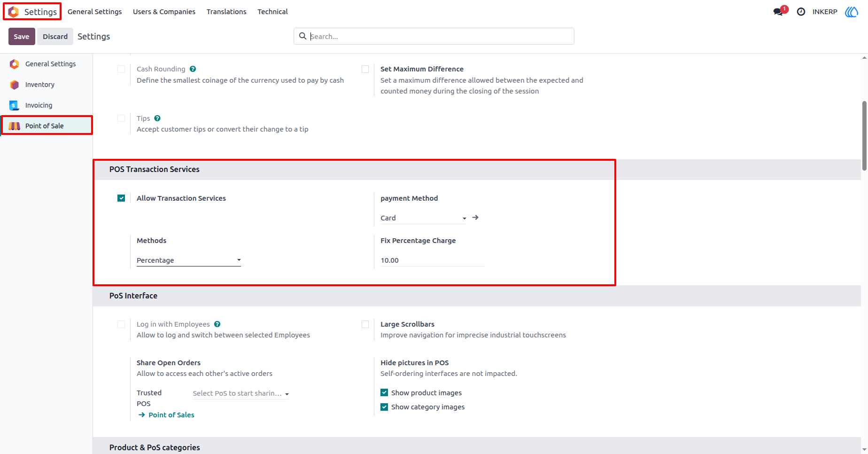This screenshot has width=868, height=454.
Task: Enable the Tips checkbox
Action: [121, 118]
